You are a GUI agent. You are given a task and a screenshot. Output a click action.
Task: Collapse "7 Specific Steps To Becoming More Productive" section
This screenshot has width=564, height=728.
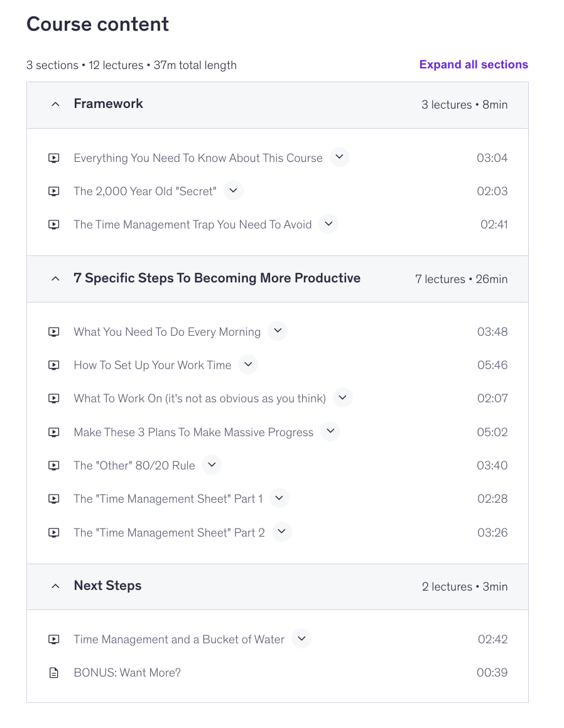coord(55,279)
